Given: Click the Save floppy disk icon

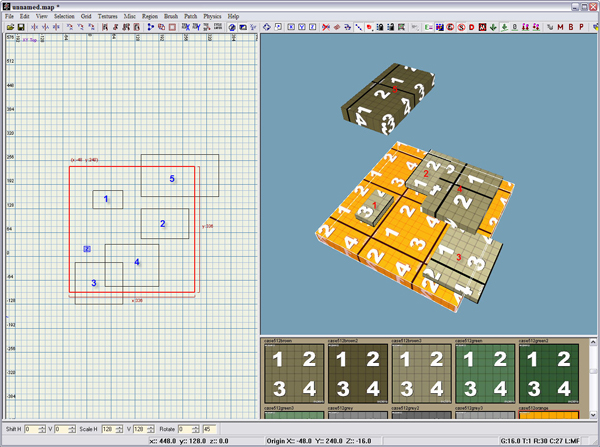Looking at the screenshot, I should 21,27.
